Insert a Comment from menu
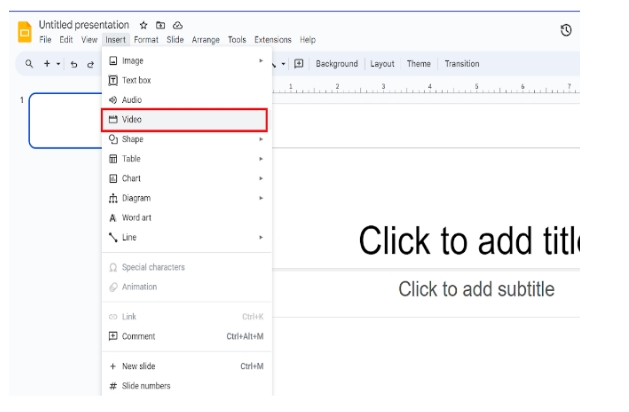This screenshot has height=412, width=629. pyautogui.click(x=187, y=336)
